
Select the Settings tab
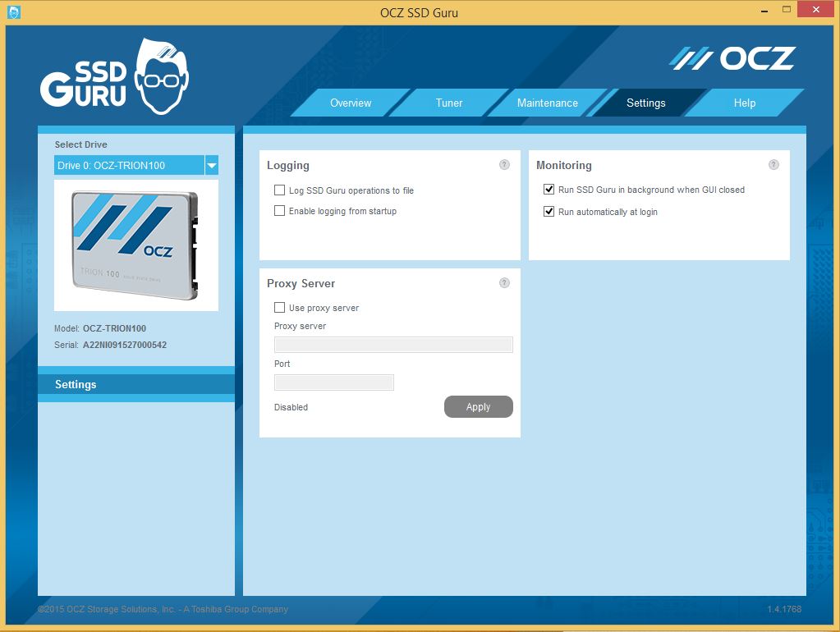coord(645,103)
